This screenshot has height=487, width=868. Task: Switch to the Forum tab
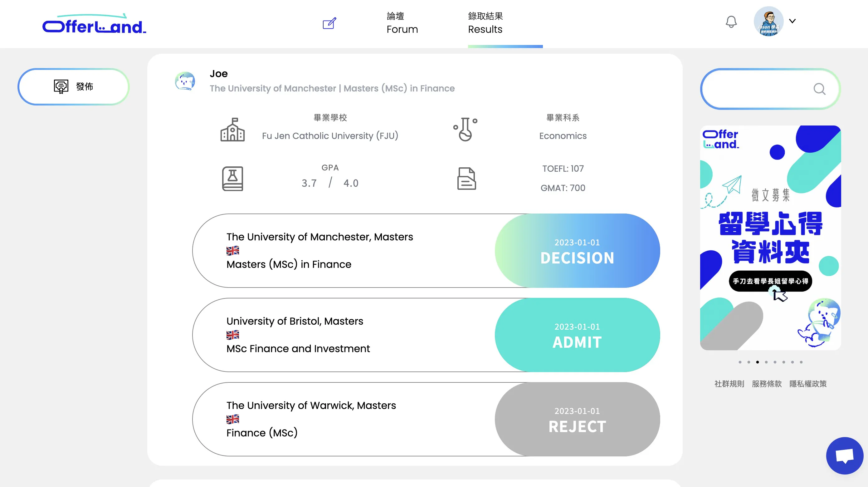click(402, 23)
